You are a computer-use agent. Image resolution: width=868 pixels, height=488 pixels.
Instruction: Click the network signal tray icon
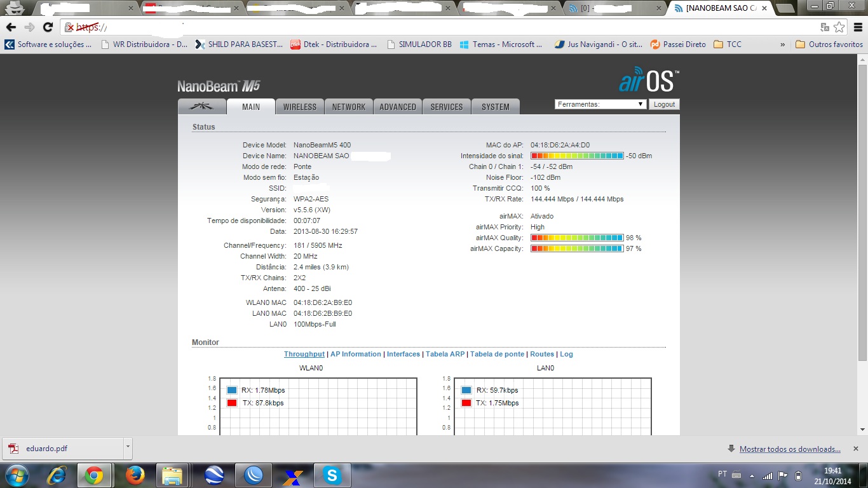coord(768,475)
